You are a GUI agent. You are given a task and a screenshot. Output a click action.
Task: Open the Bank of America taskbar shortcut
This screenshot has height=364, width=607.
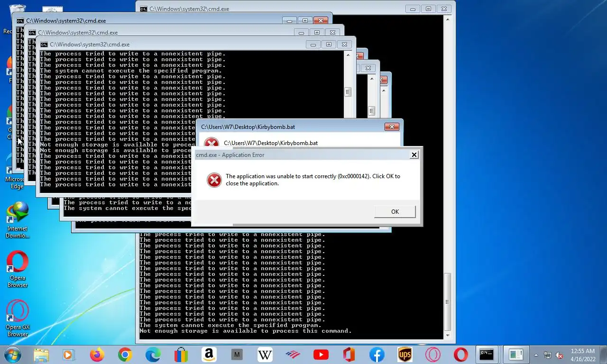click(x=293, y=355)
